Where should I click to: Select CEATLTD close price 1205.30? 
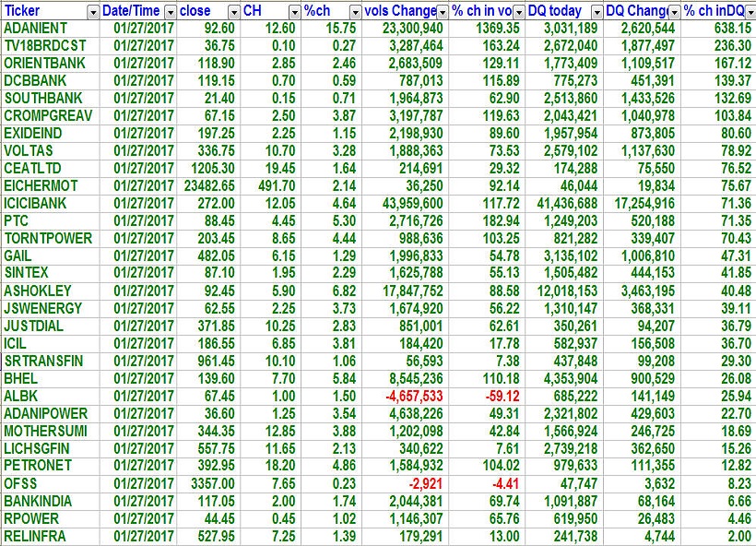[213, 169]
